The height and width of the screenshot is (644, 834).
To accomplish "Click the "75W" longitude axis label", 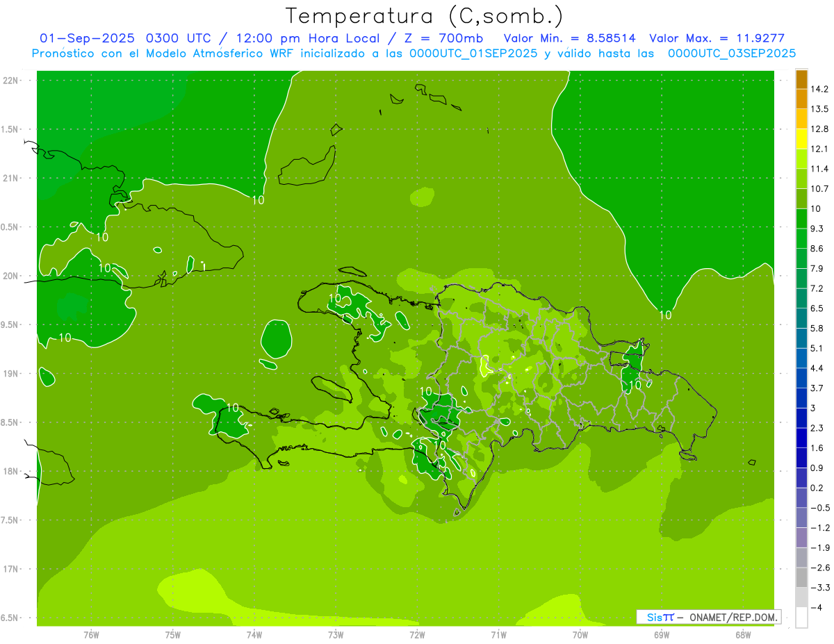I will pyautogui.click(x=172, y=634).
